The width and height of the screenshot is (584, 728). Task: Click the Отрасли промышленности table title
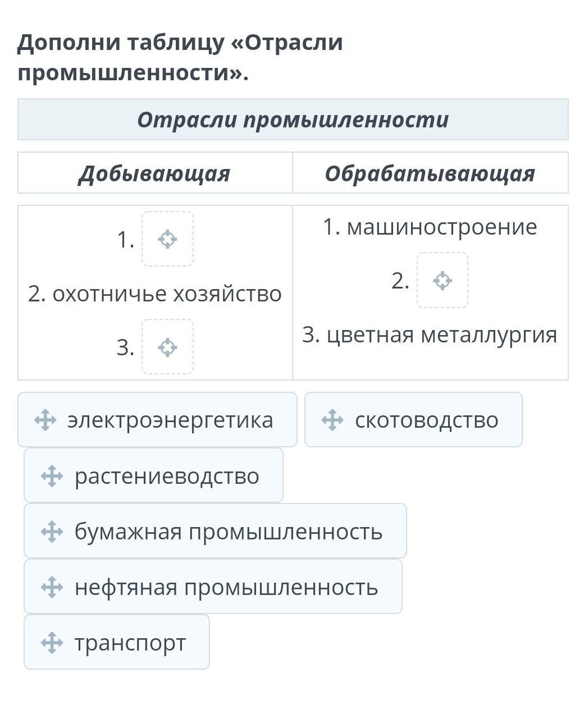pos(293,120)
